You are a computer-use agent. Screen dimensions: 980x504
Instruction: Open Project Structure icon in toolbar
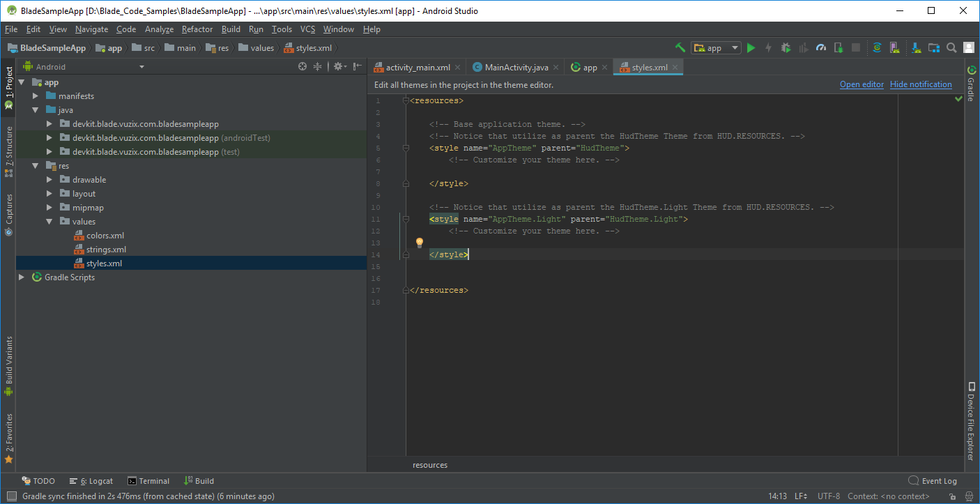(x=933, y=47)
